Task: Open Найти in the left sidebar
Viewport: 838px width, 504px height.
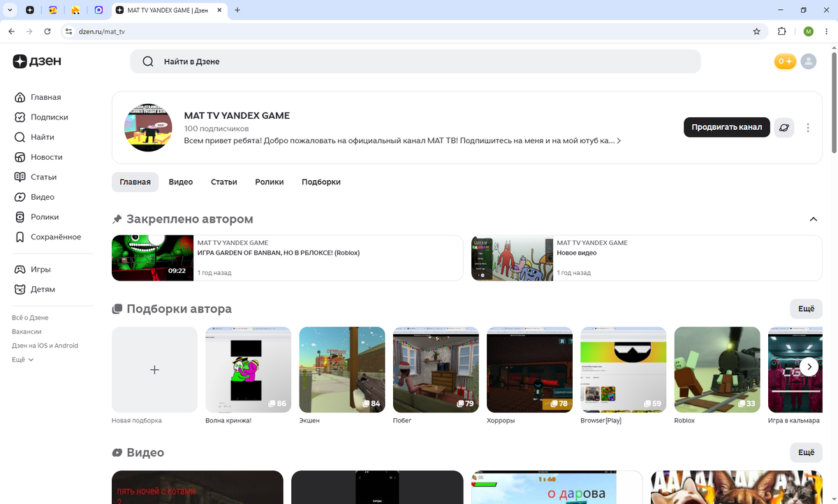Action: (35, 137)
